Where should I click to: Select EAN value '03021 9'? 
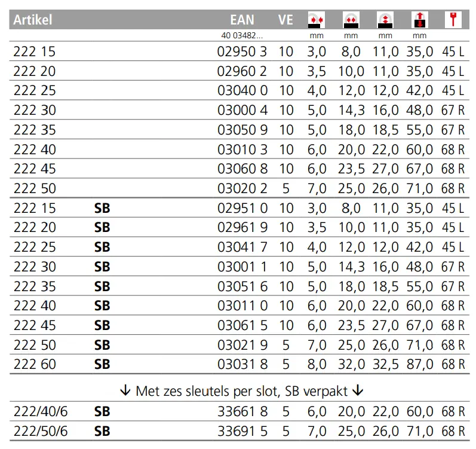tap(242, 345)
